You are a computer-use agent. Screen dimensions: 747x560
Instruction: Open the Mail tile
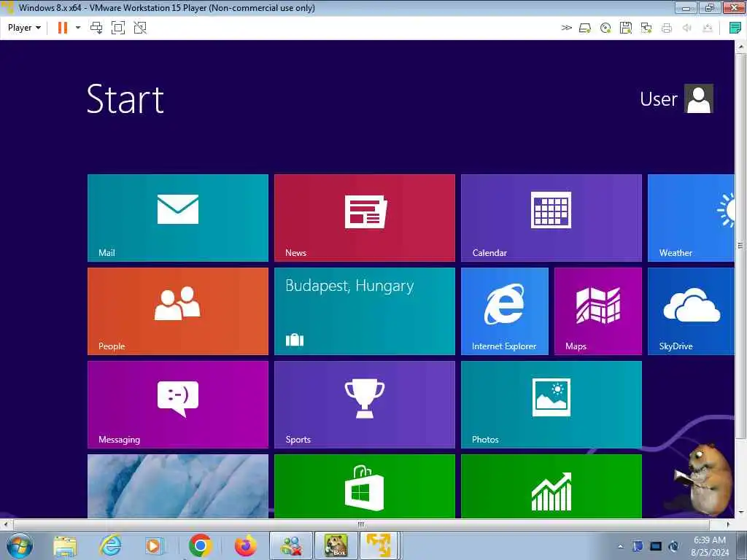click(x=178, y=217)
